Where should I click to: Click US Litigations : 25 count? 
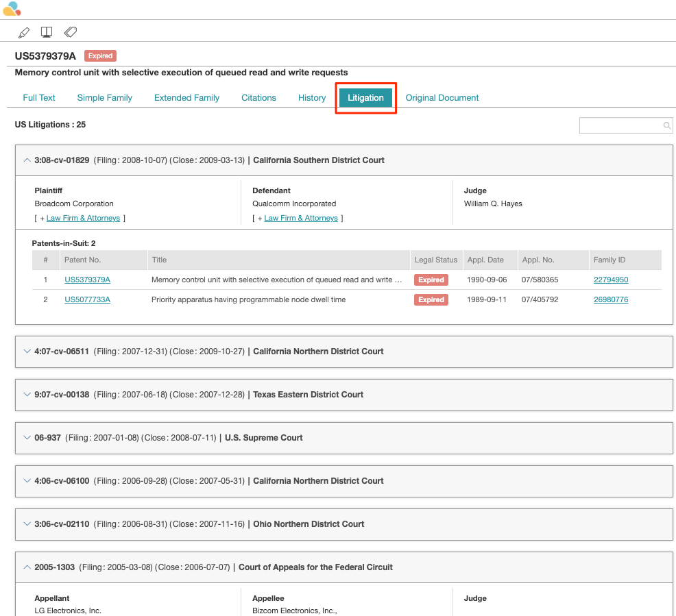pyautogui.click(x=50, y=125)
